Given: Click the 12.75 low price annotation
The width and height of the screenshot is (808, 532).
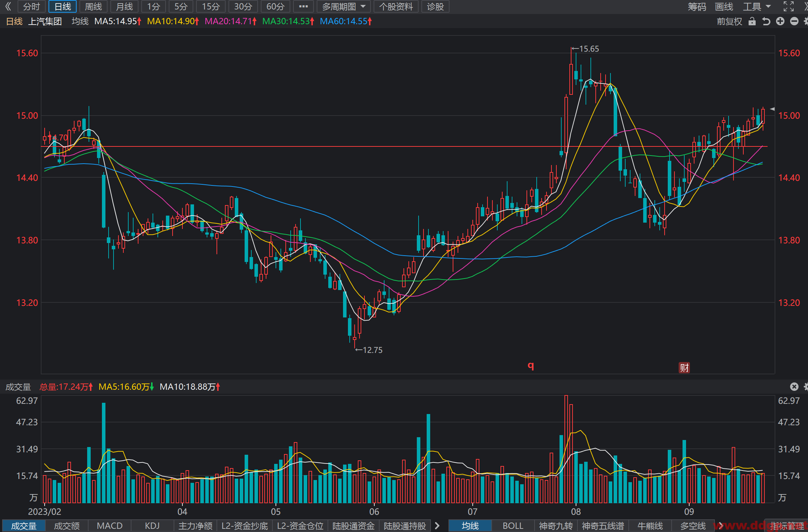Looking at the screenshot, I should (369, 350).
